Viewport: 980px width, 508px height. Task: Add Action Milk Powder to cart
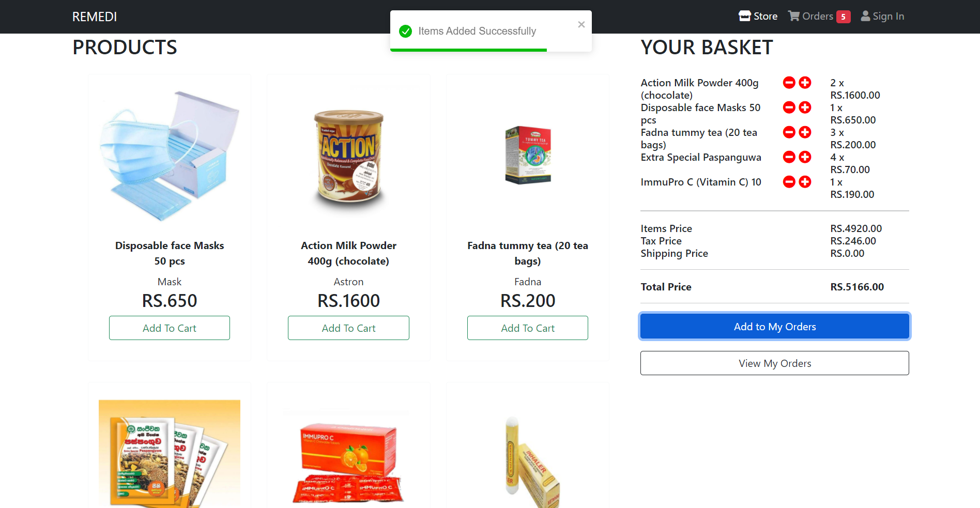(x=349, y=328)
